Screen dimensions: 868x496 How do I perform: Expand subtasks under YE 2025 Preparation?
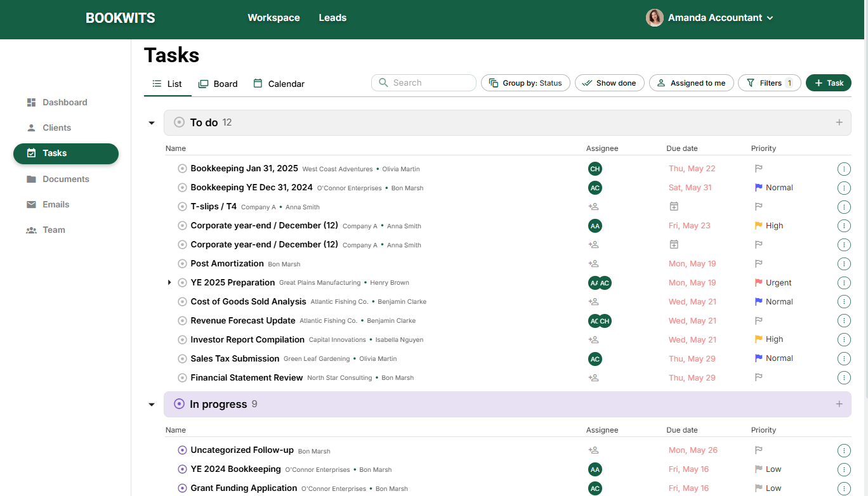pos(169,282)
